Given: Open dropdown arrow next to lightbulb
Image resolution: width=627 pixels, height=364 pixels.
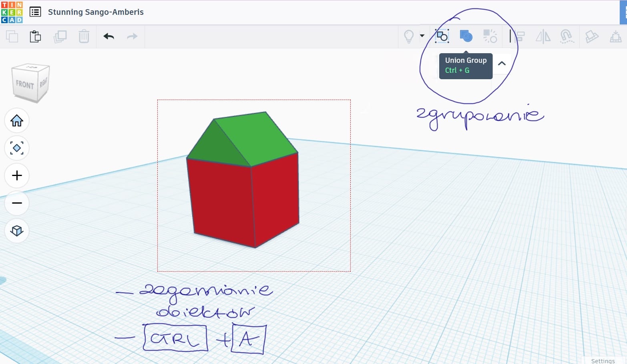Looking at the screenshot, I should 422,36.
